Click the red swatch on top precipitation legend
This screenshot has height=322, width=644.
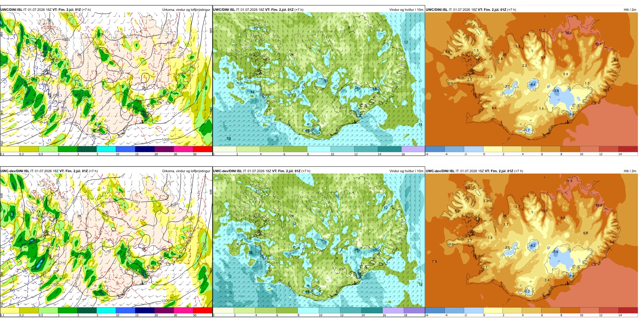pyautogui.click(x=203, y=149)
